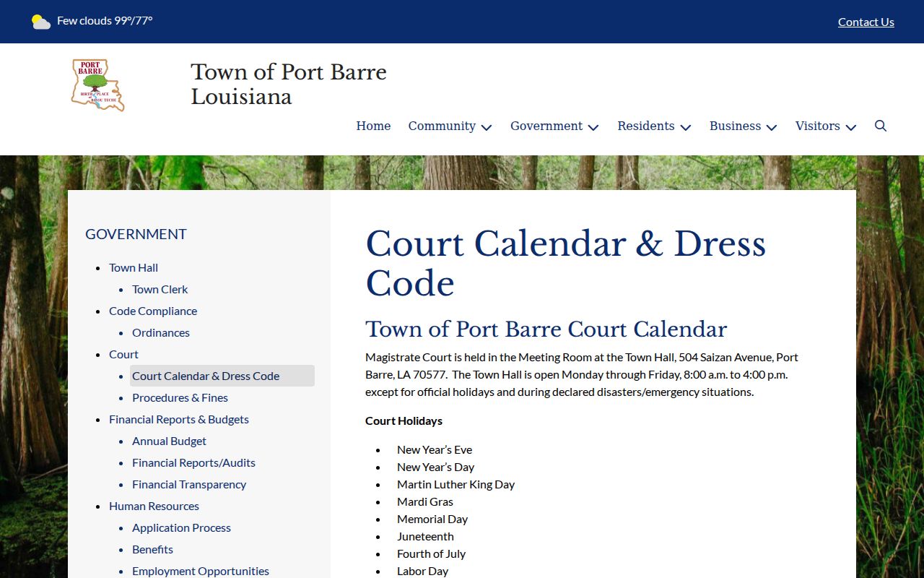Open the Visitors menu item
924x578 pixels.
point(817,126)
